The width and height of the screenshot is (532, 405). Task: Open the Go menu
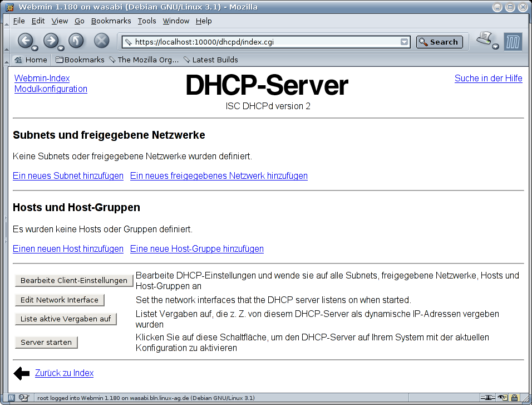click(80, 21)
